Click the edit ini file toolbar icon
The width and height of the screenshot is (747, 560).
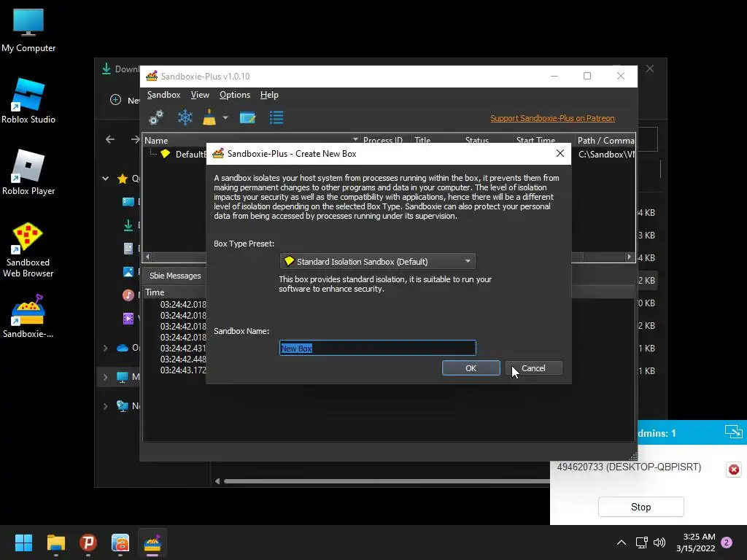coord(247,117)
